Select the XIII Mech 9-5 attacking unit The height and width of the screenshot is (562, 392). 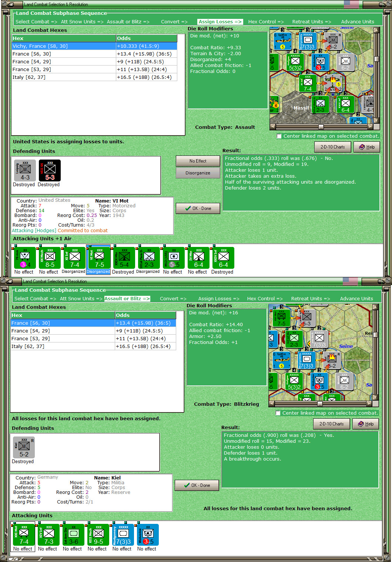coord(98,535)
